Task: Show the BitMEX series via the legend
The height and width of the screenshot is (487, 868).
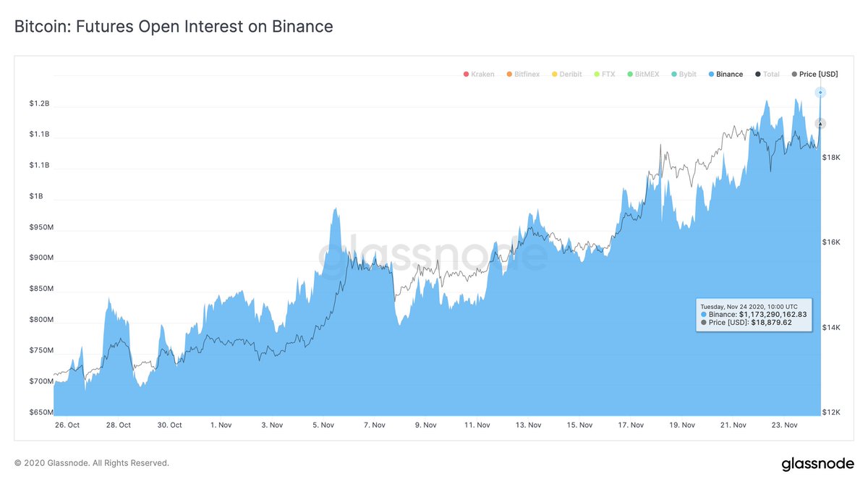Action: coord(642,75)
